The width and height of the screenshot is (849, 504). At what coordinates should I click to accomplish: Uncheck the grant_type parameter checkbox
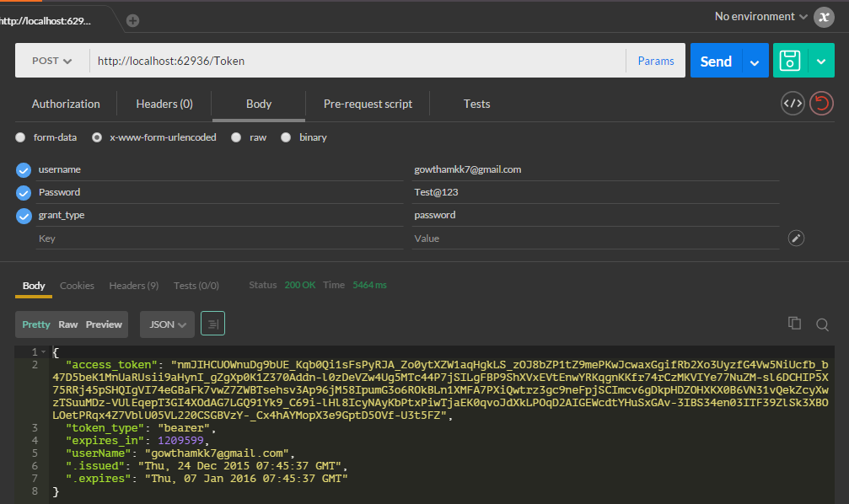point(24,216)
